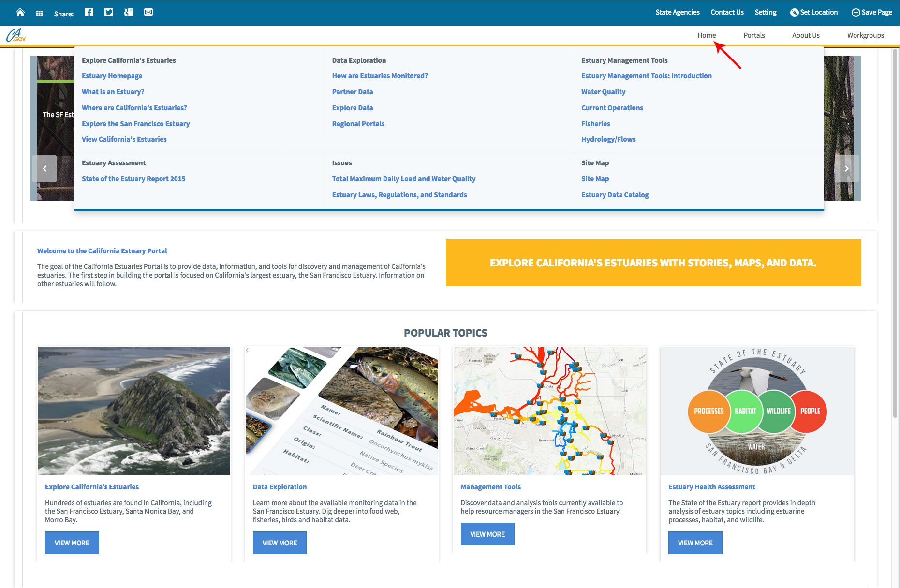This screenshot has height=588, width=900.
Task: Share page on Google Plus
Action: point(129,12)
